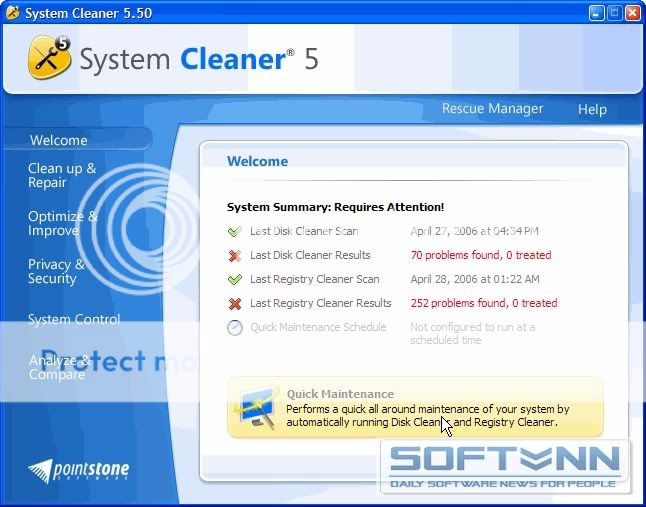
Task: Open the Rescue Manager menu
Action: point(492,109)
